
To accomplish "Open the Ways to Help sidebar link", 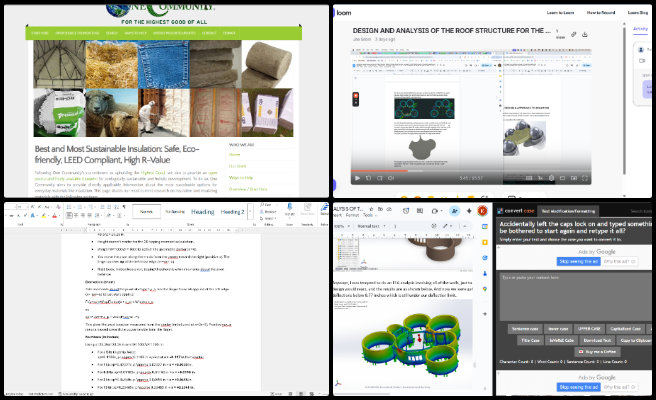I will point(241,177).
